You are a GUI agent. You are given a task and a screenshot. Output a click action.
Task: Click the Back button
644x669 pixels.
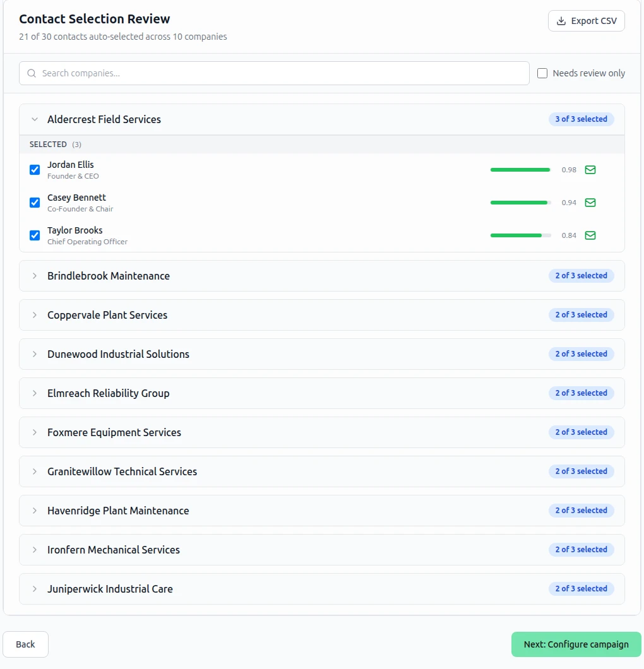click(x=26, y=644)
